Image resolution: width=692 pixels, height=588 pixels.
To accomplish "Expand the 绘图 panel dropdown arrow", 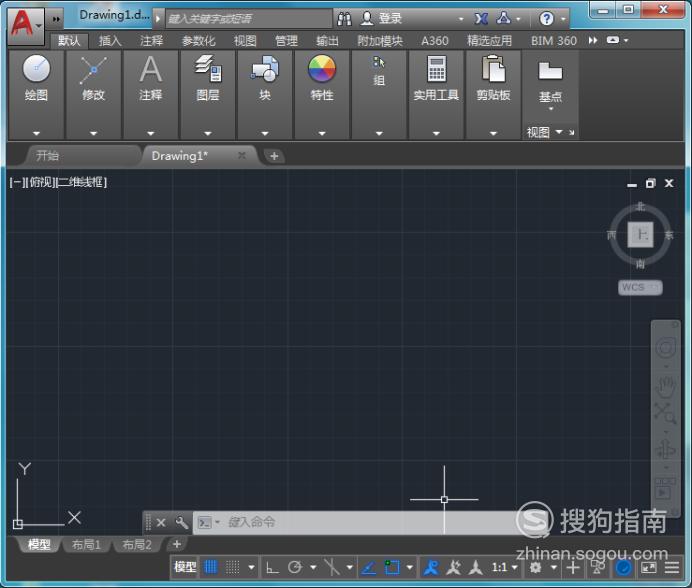I will click(x=37, y=133).
